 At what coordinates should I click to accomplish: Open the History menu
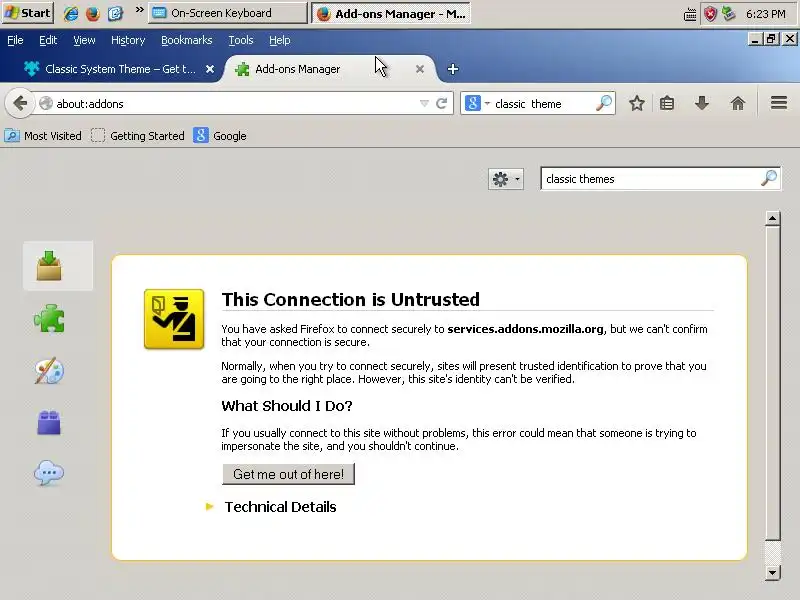(128, 40)
